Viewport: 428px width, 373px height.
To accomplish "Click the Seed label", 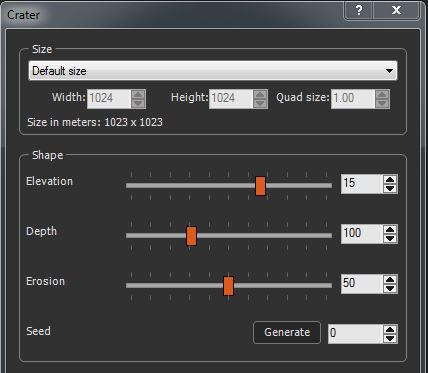I will click(38, 331).
